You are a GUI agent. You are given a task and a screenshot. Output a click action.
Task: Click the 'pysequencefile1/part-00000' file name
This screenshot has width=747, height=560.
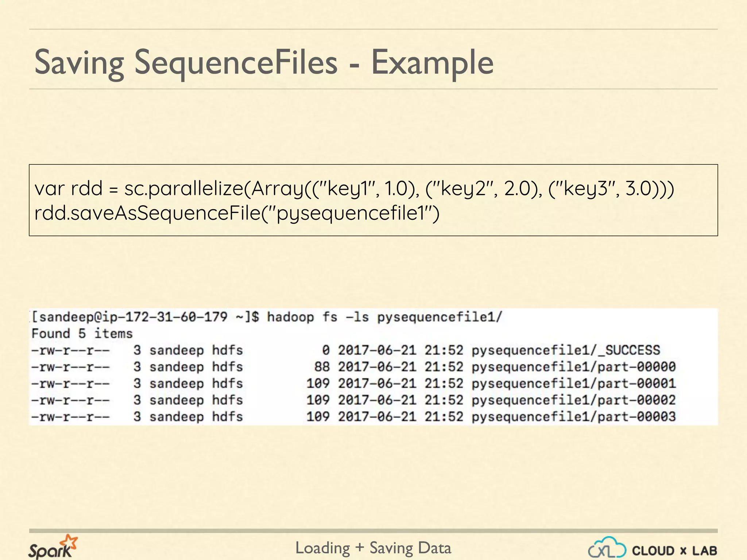(574, 367)
